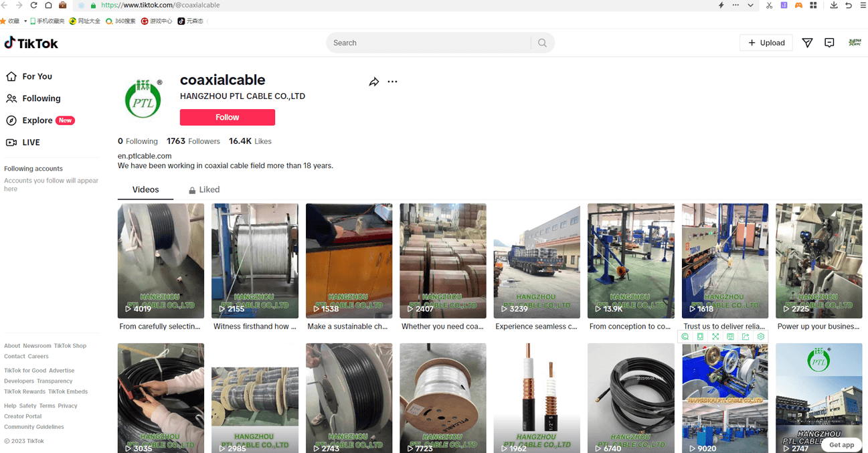This screenshot has width=868, height=453.
Task: Click 16.4K Likes count
Action: (x=250, y=141)
